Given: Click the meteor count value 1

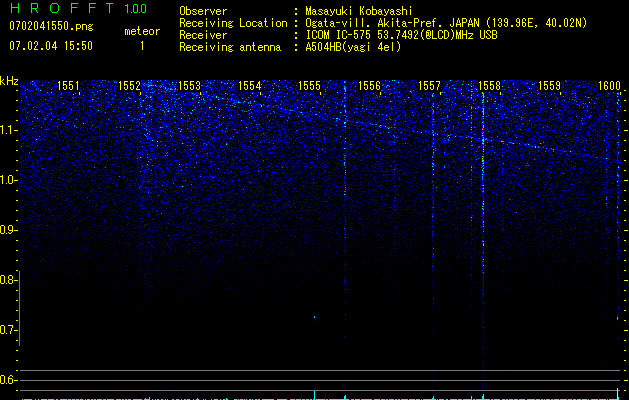Looking at the screenshot, I should [142, 46].
